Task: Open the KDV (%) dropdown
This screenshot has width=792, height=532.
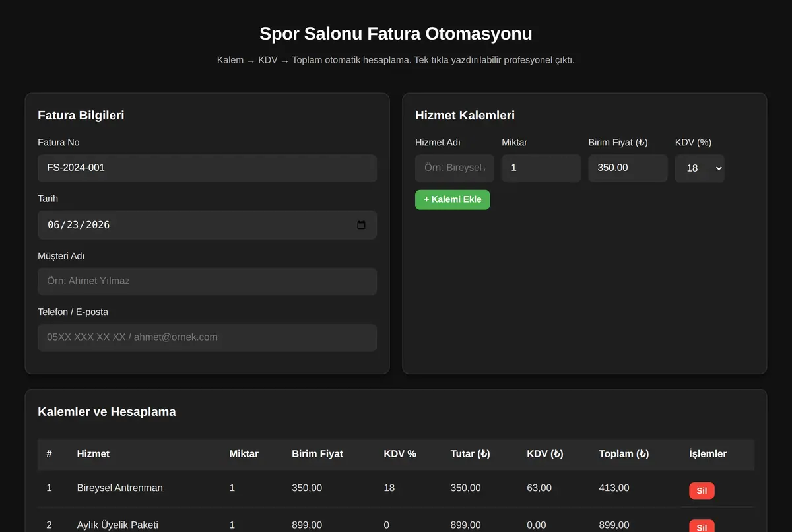Action: (700, 168)
